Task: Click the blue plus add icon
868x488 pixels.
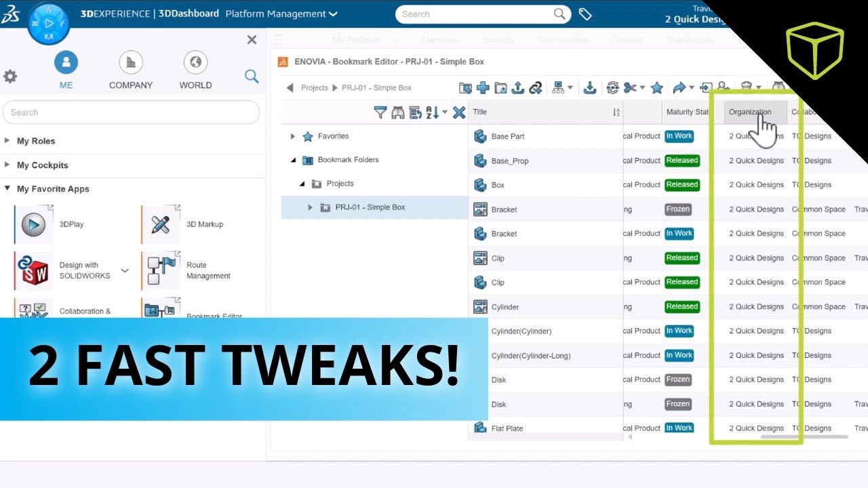Action: pos(483,87)
